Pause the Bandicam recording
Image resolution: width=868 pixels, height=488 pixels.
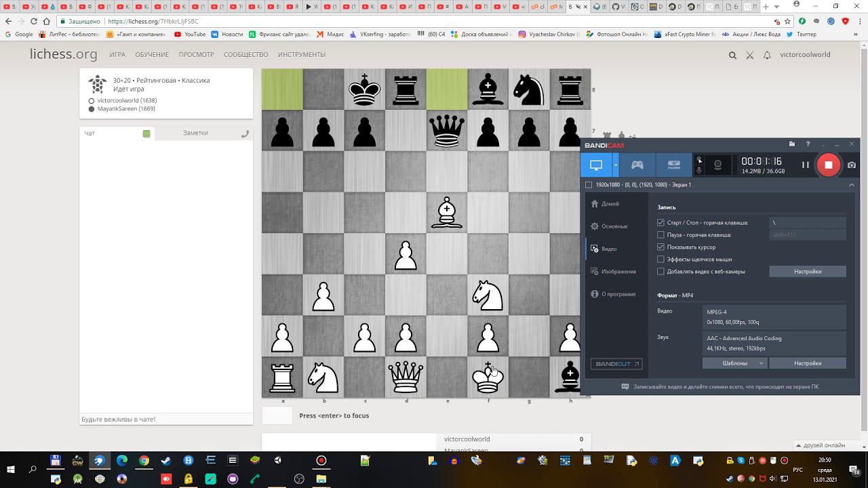click(806, 165)
